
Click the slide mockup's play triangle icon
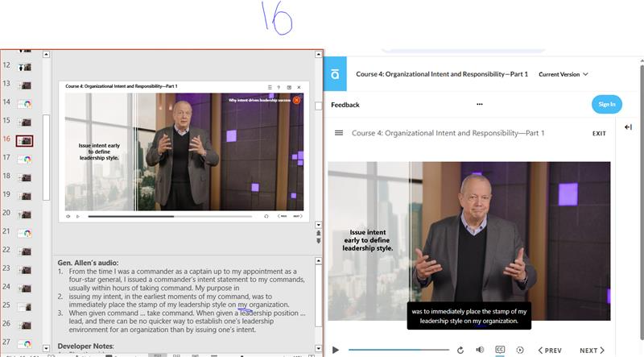[77, 216]
